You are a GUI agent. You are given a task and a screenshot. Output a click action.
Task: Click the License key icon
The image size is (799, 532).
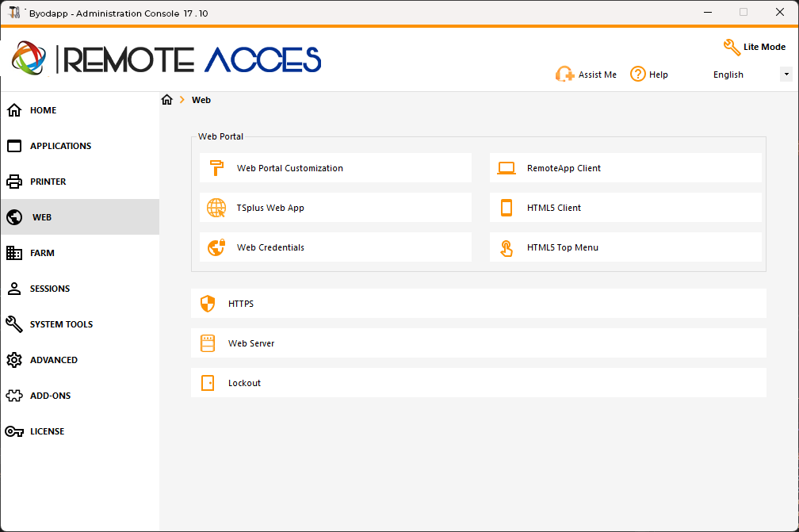[14, 431]
